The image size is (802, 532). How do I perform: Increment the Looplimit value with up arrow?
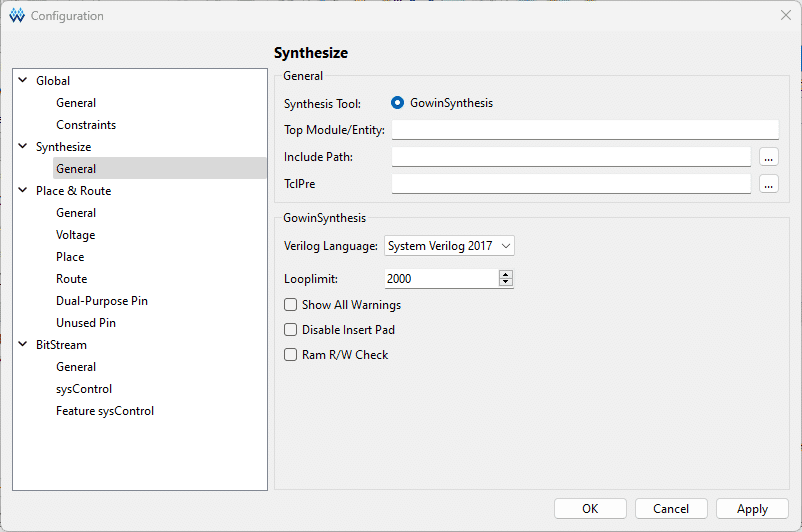506,274
